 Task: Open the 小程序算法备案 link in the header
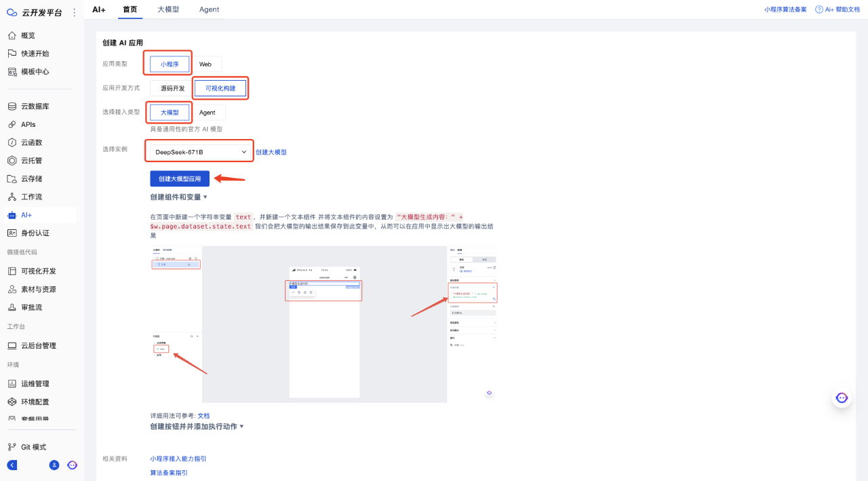point(785,9)
